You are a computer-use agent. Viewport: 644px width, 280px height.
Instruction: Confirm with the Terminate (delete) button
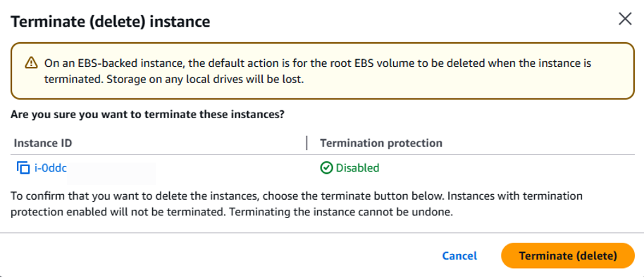(x=568, y=256)
